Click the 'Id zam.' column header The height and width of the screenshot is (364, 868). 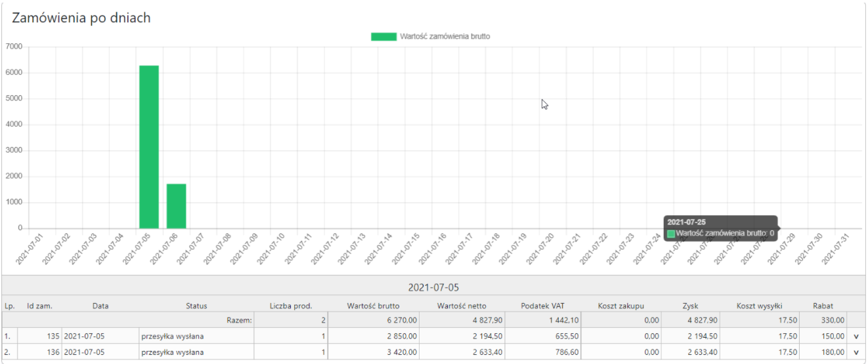[x=39, y=306]
